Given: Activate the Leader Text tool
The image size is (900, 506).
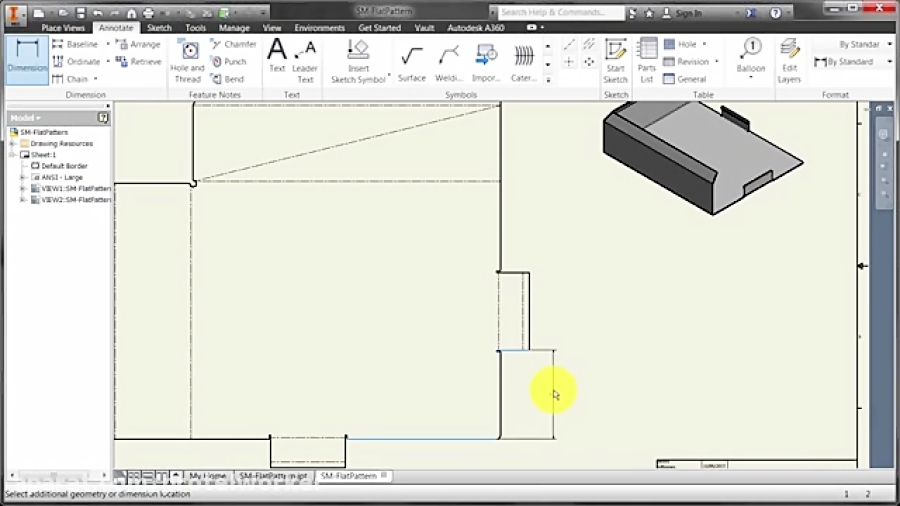Looking at the screenshot, I should (x=305, y=62).
